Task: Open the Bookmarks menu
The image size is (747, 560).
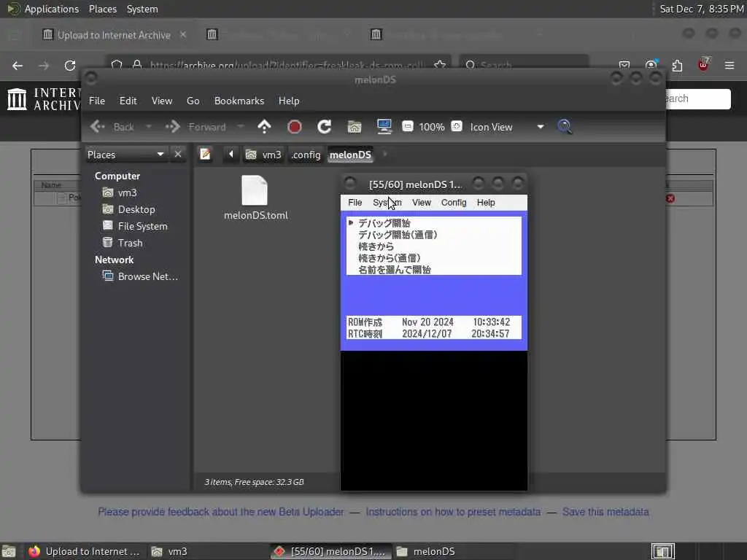Action: point(239,101)
